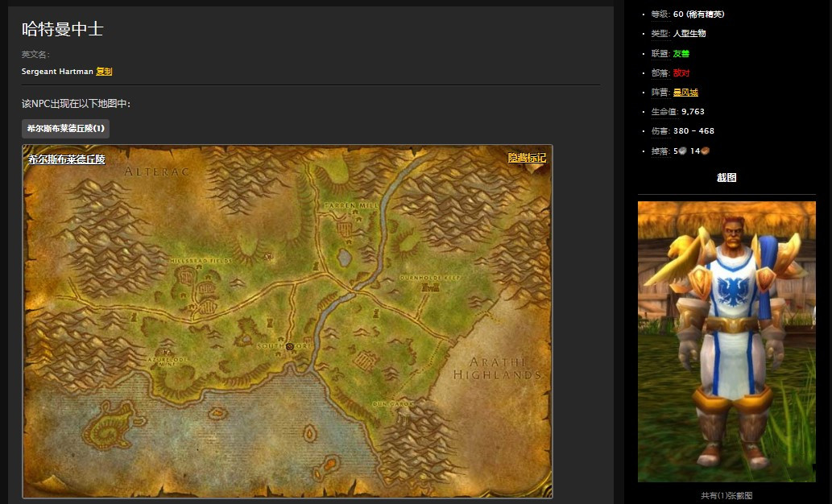This screenshot has width=832, height=504.
Task: Click the NPC location marker at Southshore
Action: [290, 346]
